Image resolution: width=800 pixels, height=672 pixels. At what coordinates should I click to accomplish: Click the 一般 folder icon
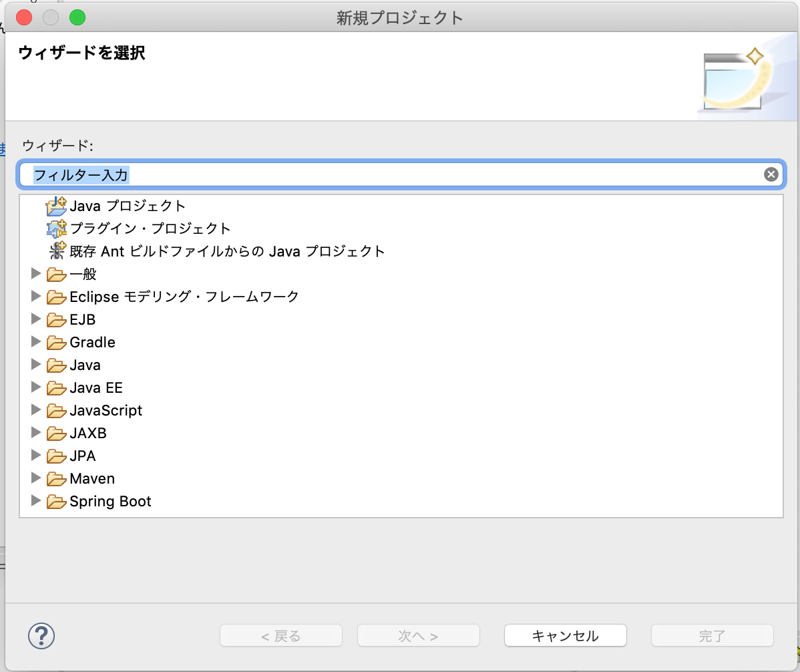pos(56,275)
